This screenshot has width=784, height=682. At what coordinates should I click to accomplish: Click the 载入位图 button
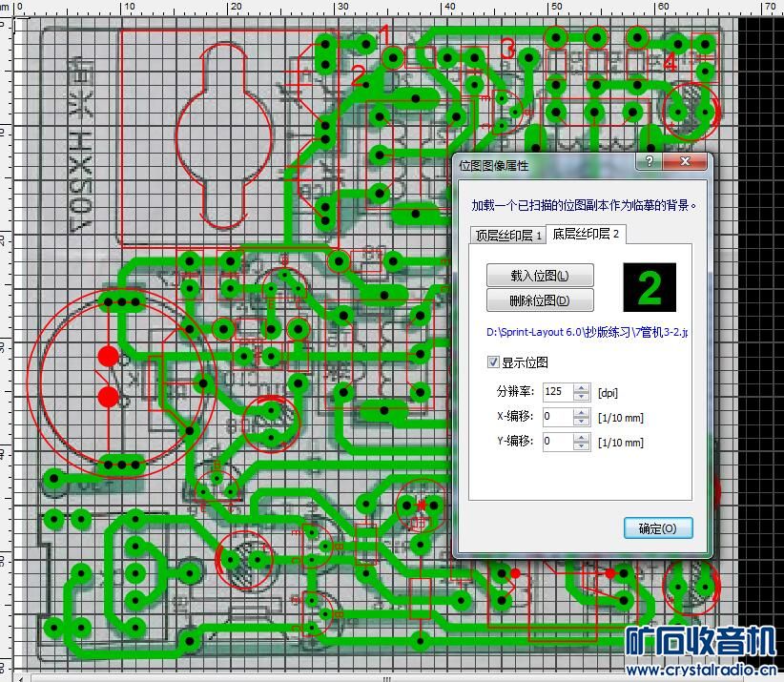[540, 276]
